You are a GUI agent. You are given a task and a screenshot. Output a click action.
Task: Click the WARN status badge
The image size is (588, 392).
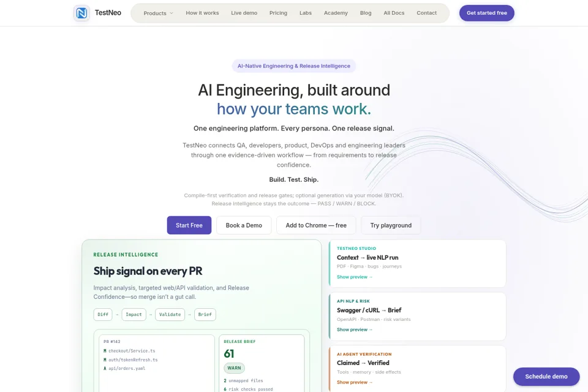[x=234, y=368]
